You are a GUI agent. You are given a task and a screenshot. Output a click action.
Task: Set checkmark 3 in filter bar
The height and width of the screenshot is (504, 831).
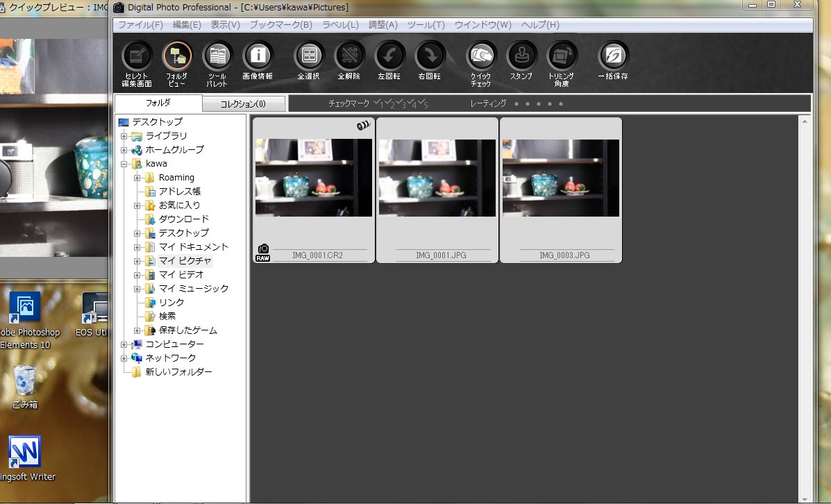[401, 104]
